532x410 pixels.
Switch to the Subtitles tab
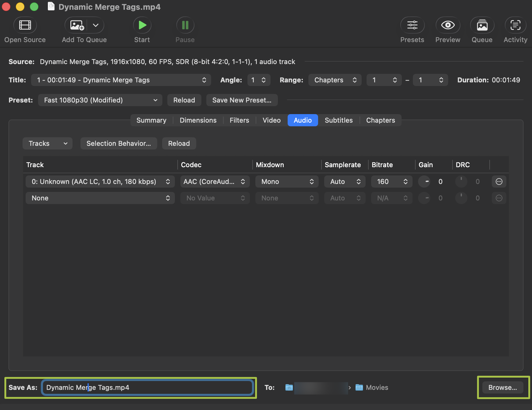coord(339,120)
